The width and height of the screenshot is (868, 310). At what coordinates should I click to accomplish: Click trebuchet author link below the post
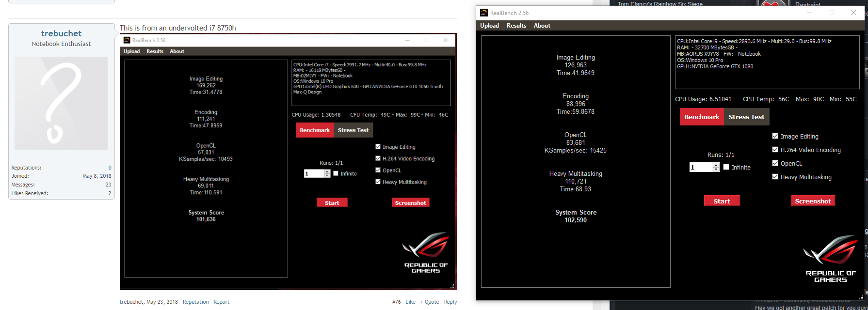pyautogui.click(x=131, y=302)
